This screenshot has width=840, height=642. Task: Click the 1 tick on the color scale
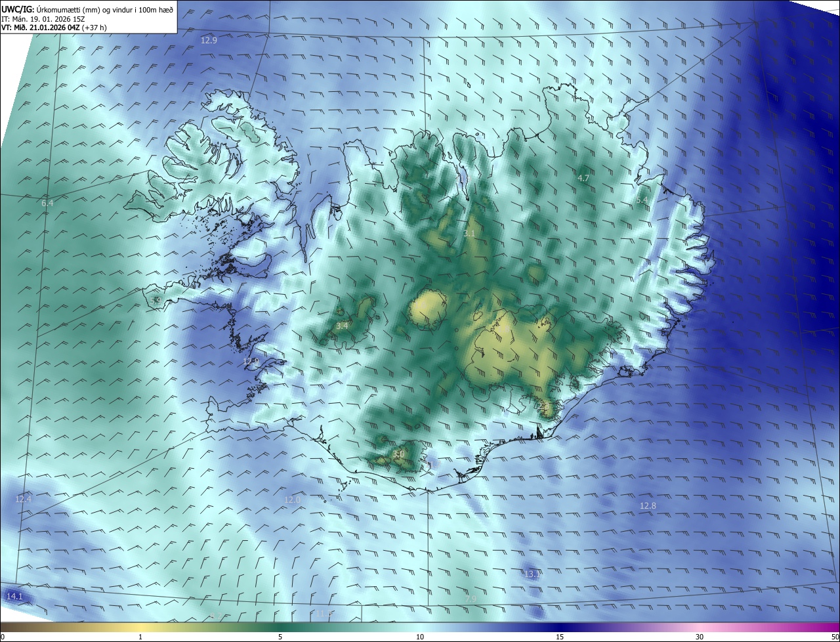pyautogui.click(x=140, y=637)
